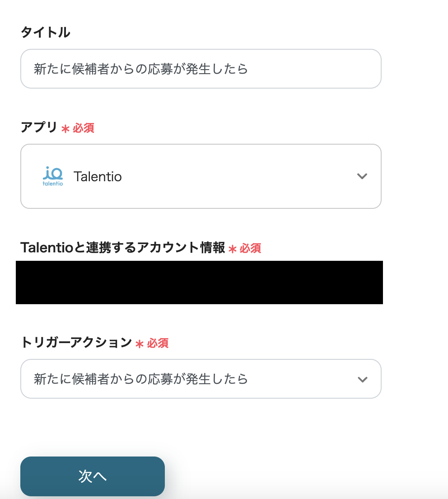Click the 必須 badge beside アプリ
Screen dimensions: 448x499
84,128
